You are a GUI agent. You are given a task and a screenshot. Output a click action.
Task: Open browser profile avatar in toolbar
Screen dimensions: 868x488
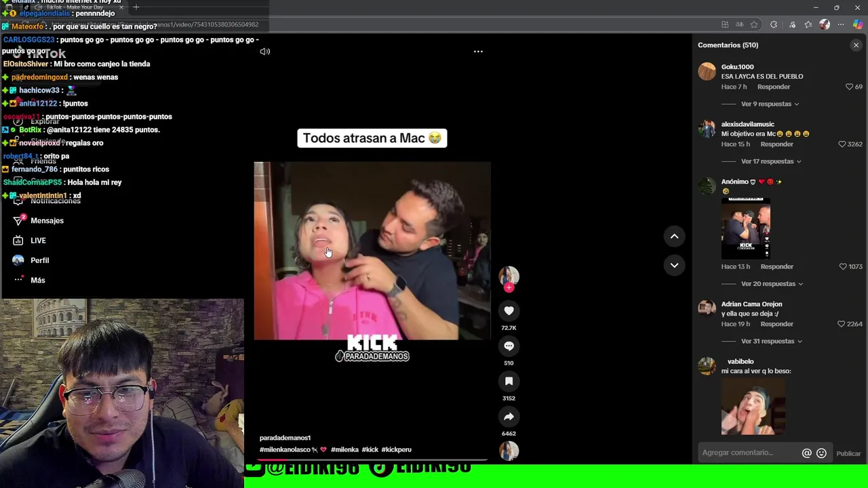[x=825, y=24]
